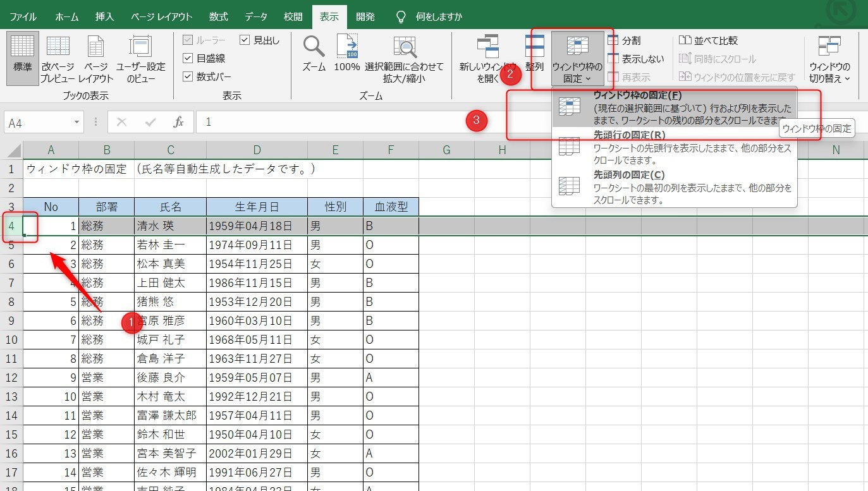Open the Insert (挿入) tab
Screen dimensions: 868x491
pyautogui.click(x=104, y=17)
